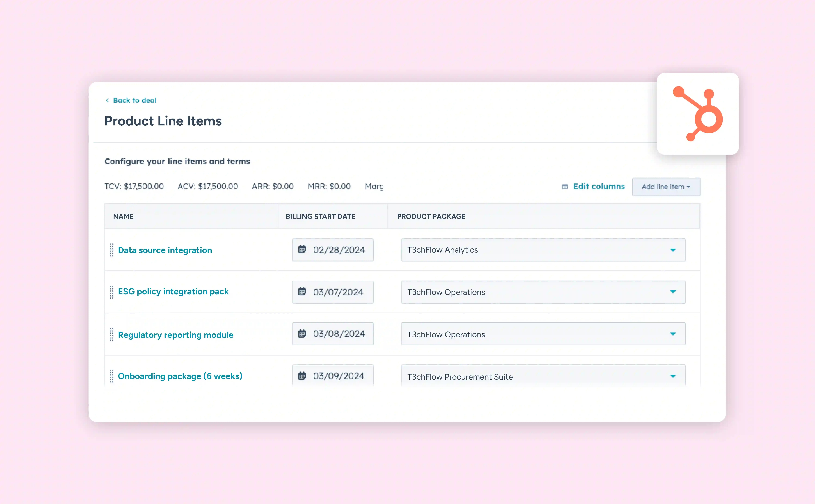
Task: Click calendar icon in 03/07/2024 date field
Action: click(x=302, y=292)
